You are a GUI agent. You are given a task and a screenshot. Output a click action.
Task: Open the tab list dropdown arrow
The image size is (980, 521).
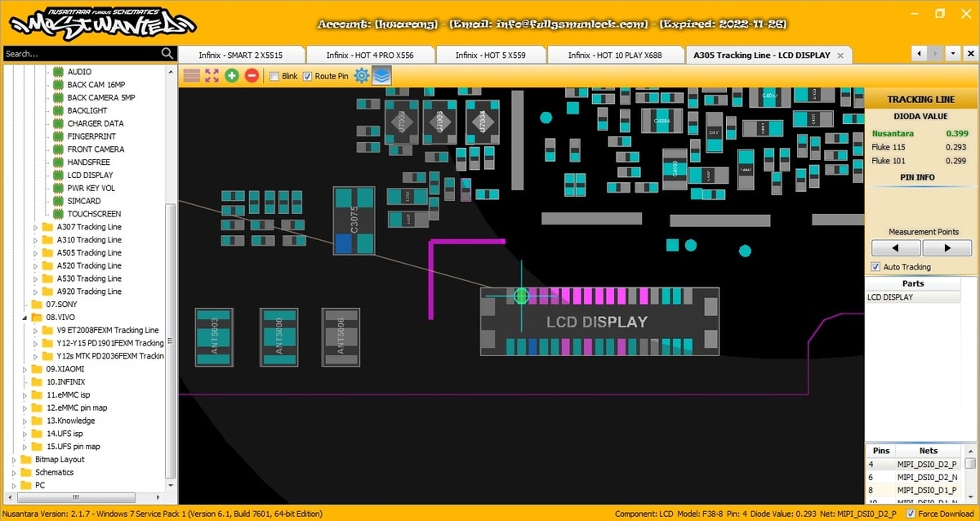coord(953,54)
